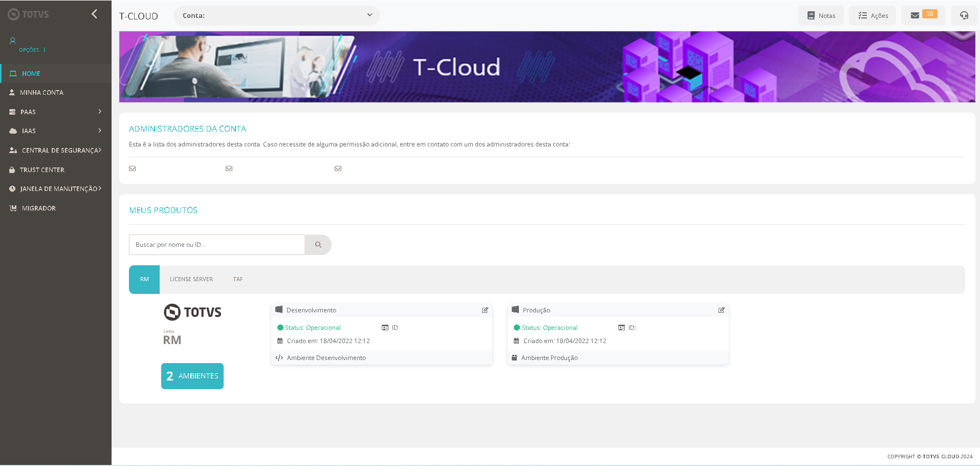The width and height of the screenshot is (980, 466).
Task: Edit the Produção environment via pencil icon
Action: (722, 310)
